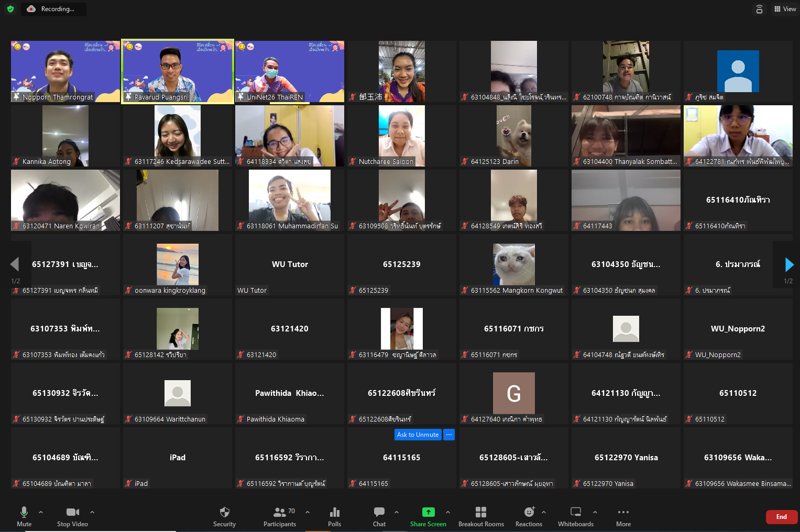Open the Participants panel
800x532 pixels.
coord(280,516)
